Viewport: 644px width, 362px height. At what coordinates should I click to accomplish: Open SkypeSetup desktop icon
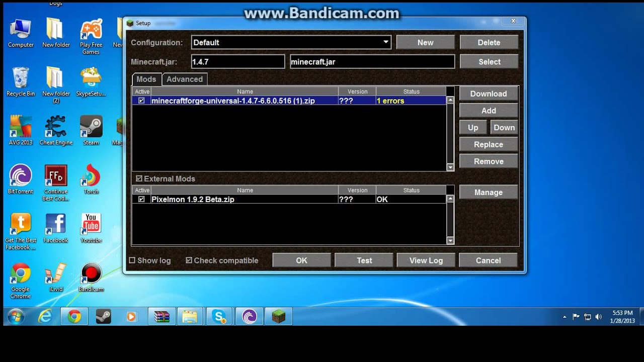click(x=91, y=82)
